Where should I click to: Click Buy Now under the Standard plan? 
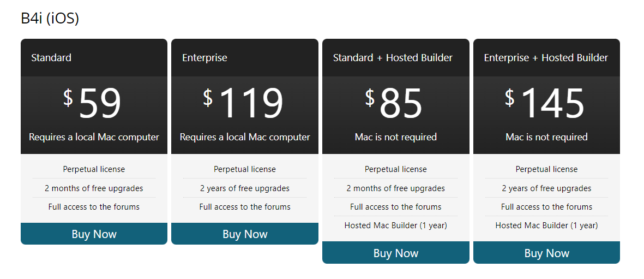[x=94, y=234]
